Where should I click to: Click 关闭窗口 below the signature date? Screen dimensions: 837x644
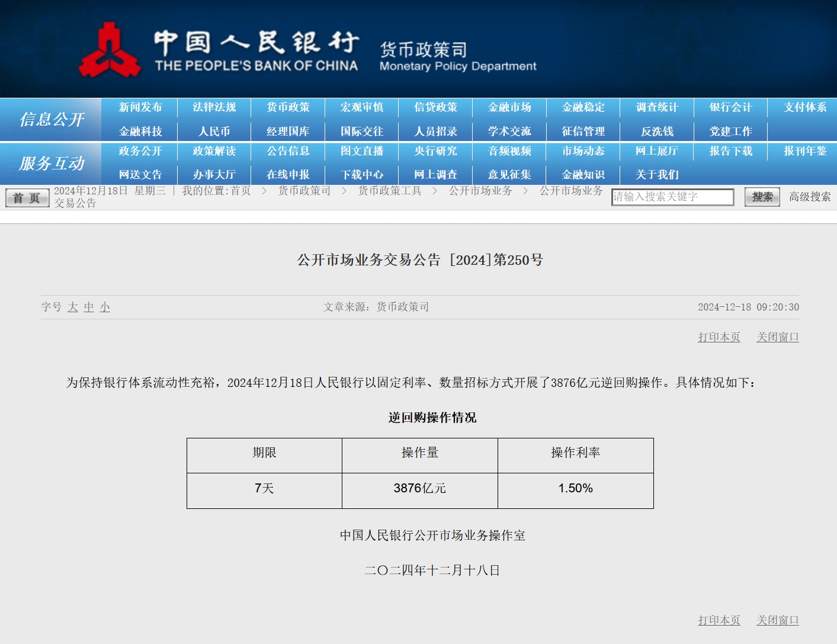click(778, 620)
